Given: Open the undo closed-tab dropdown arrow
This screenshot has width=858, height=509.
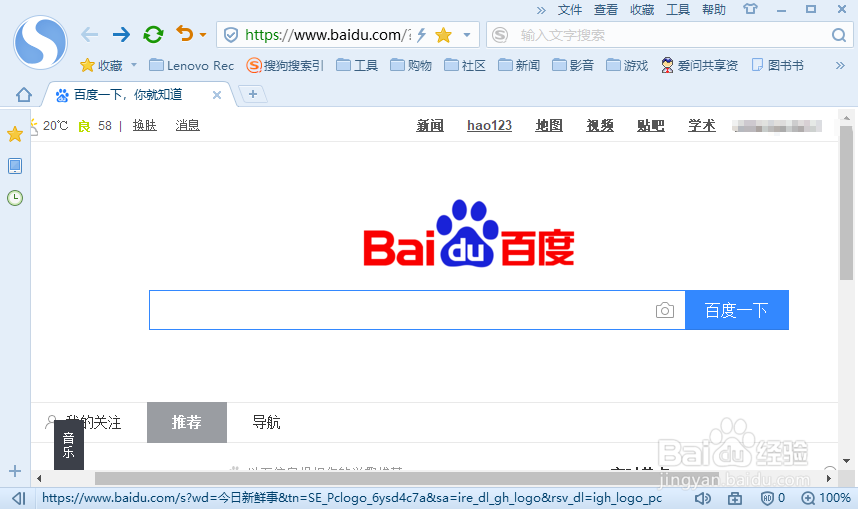Looking at the screenshot, I should [203, 35].
